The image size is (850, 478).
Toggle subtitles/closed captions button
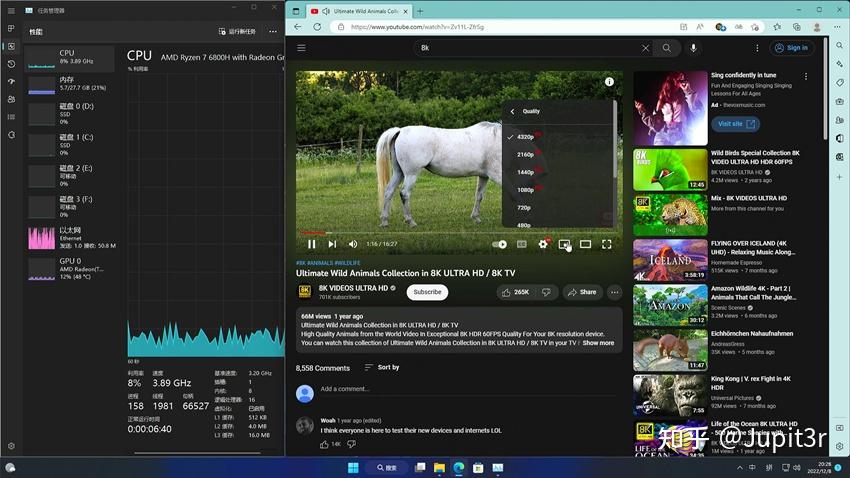tap(521, 244)
